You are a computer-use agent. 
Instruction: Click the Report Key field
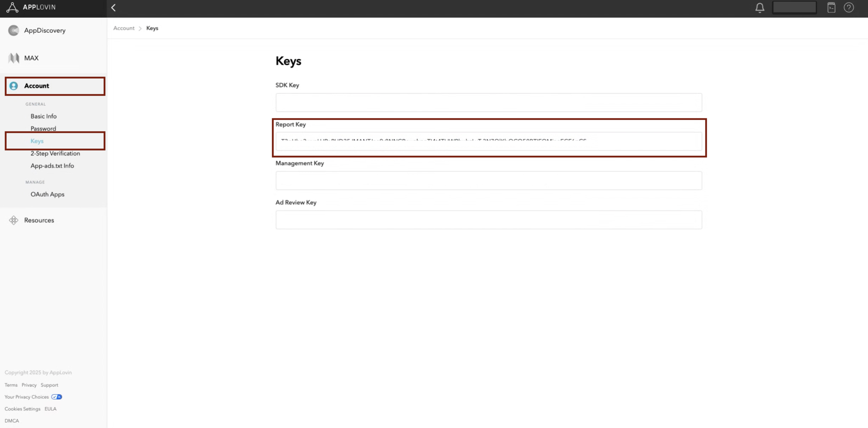[489, 141]
